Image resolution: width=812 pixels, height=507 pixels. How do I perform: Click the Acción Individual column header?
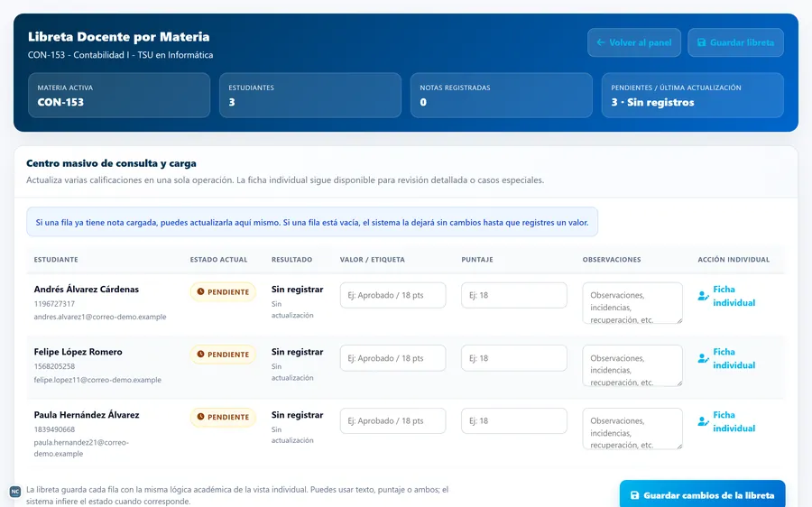[x=734, y=260]
